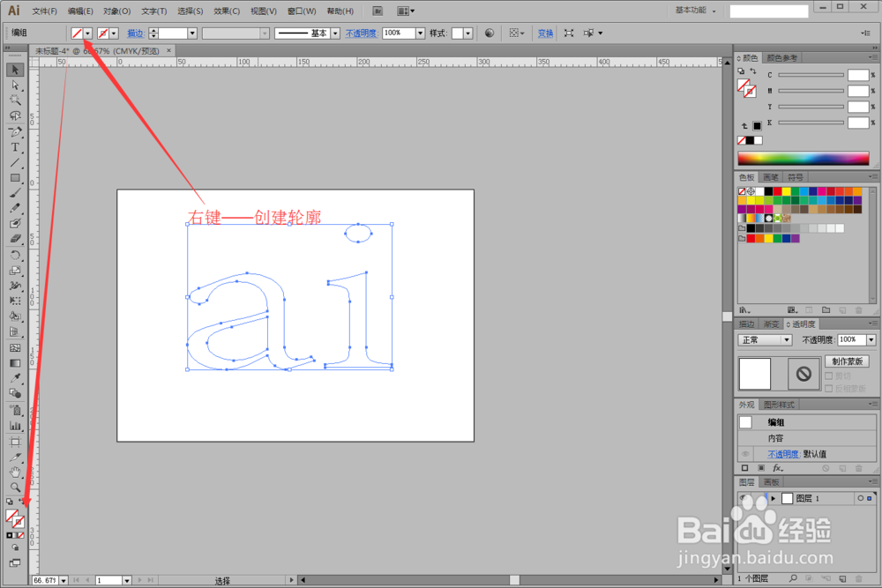The image size is (882, 588).
Task: Click the opacity mask thumbnail in Transparency panel
Action: tap(804, 373)
